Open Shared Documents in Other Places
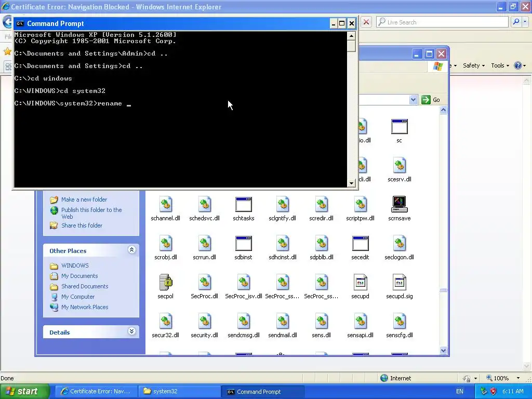The image size is (532, 399). (85, 286)
